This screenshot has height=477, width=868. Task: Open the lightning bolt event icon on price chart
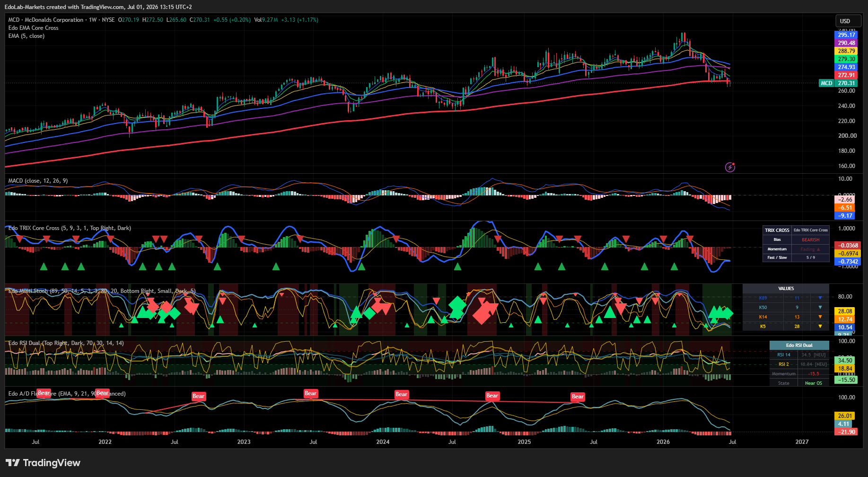click(730, 167)
